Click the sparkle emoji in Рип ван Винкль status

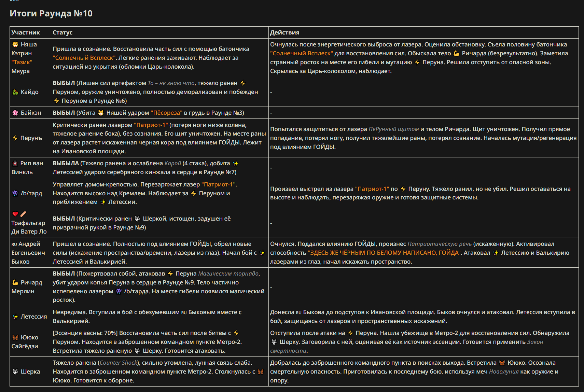click(x=235, y=163)
